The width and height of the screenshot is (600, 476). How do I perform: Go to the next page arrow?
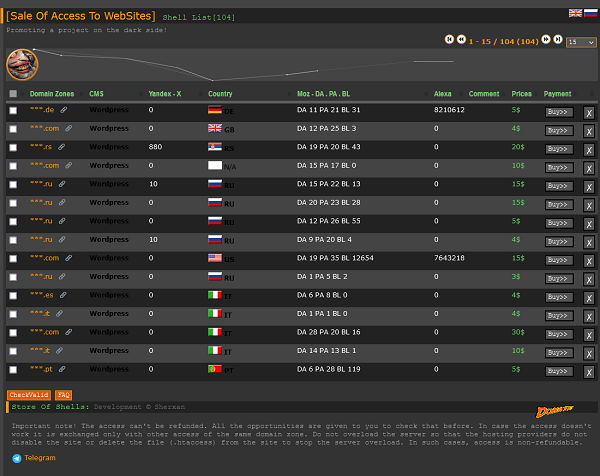546,39
